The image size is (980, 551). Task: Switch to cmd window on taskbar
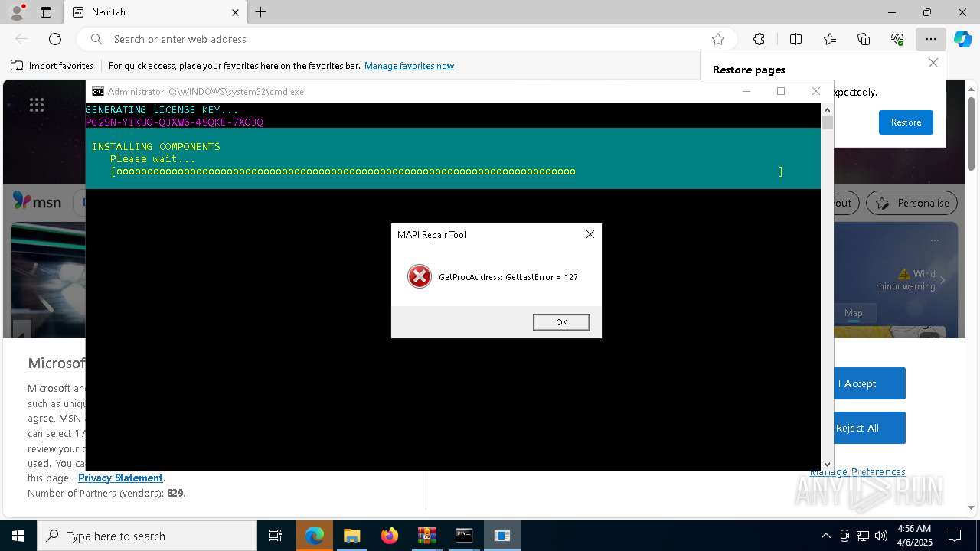[x=464, y=536]
